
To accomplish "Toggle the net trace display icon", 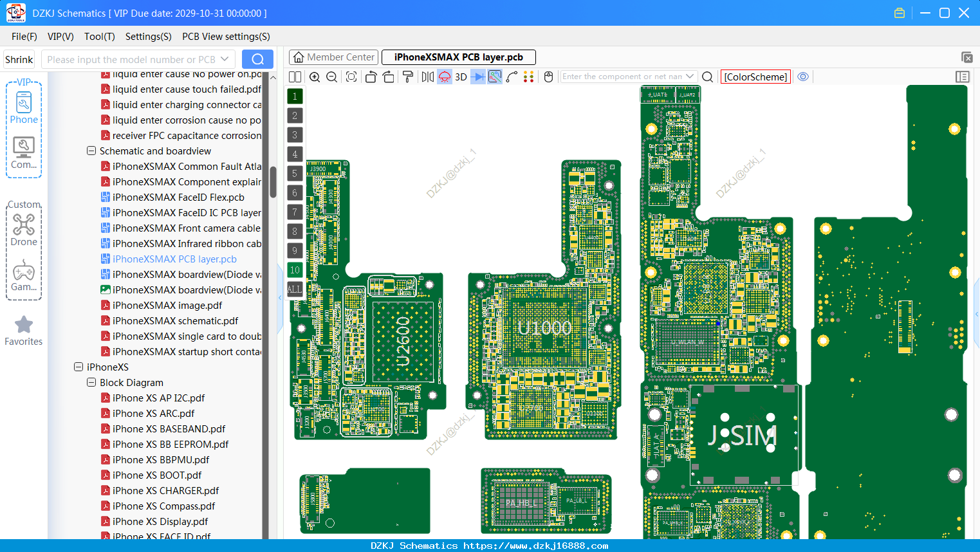I will point(495,77).
